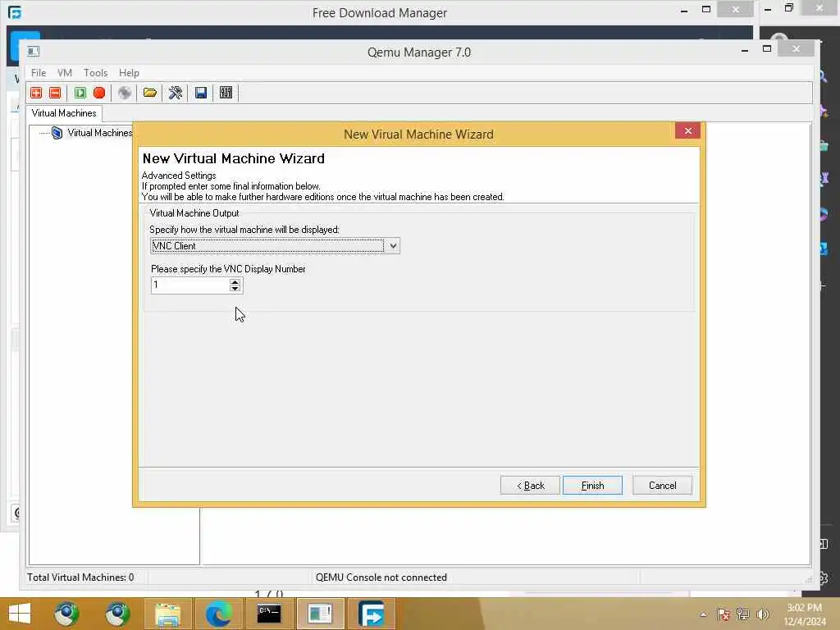Click 'Please specify the VNC Display Number' label

[228, 269]
